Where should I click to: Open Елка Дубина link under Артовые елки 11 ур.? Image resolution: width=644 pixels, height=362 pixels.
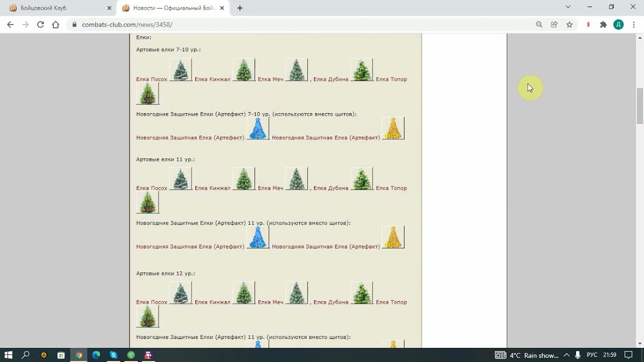pos(331,188)
